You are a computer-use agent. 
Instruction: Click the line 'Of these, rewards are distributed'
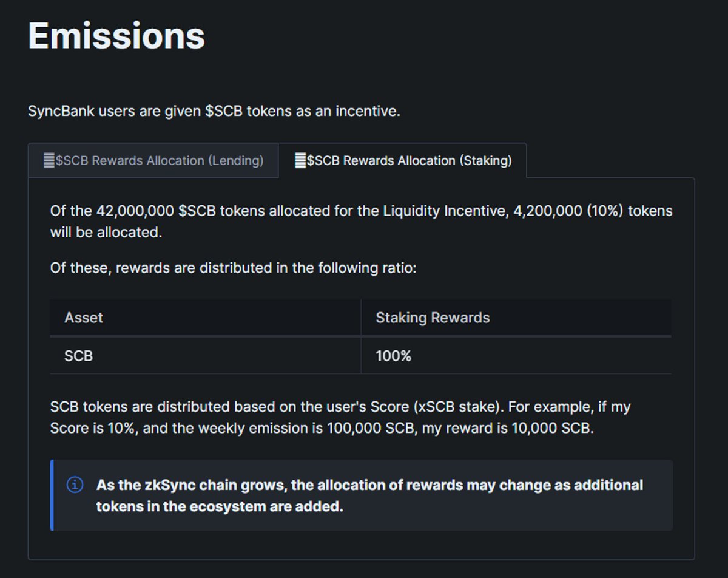[234, 268]
